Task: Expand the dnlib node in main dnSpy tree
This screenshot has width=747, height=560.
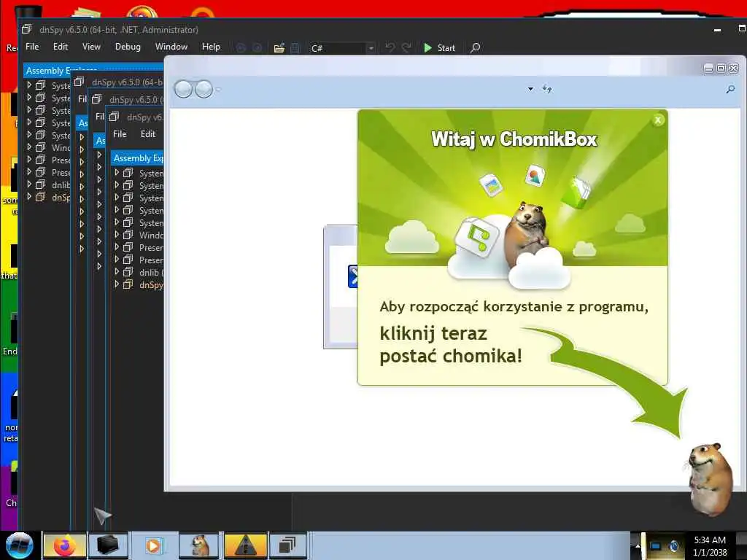Action: point(29,184)
